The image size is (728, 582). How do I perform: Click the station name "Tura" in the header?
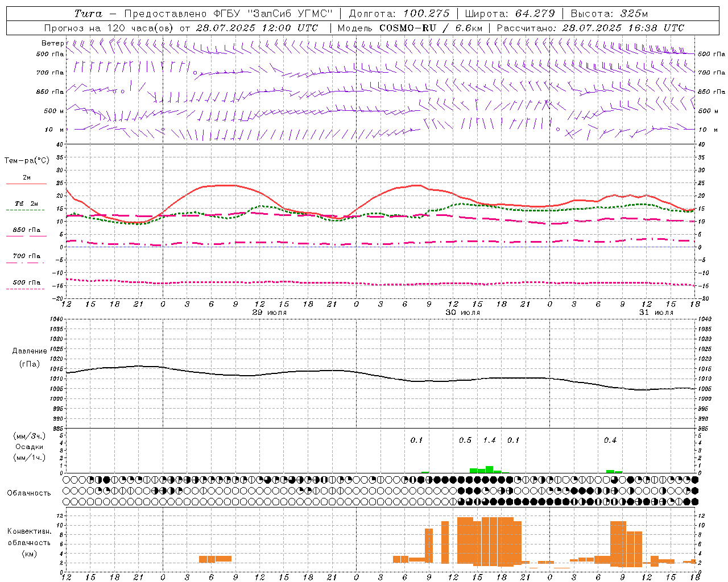tap(88, 14)
